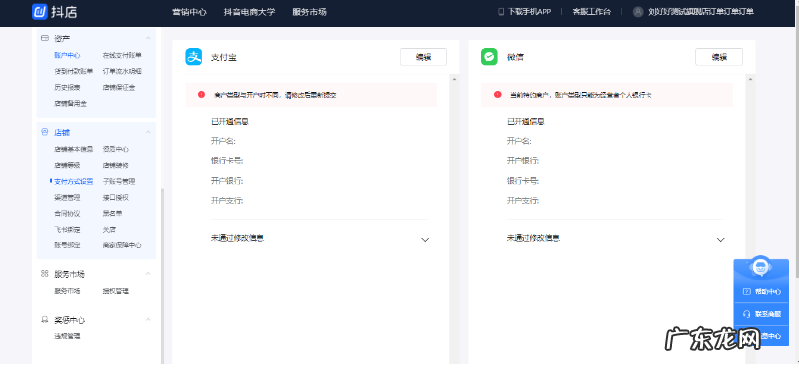Open 合同协议 in the sidebar

67,213
